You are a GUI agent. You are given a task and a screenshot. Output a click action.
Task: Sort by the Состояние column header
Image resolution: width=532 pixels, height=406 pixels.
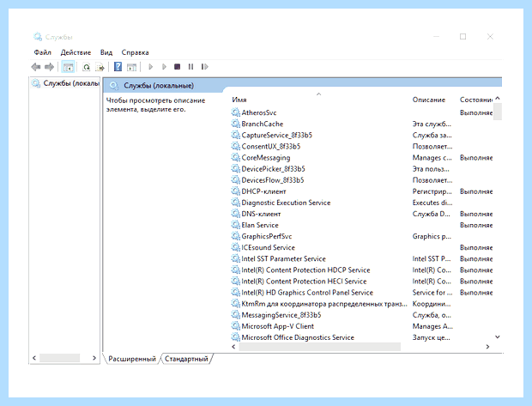[x=476, y=100]
